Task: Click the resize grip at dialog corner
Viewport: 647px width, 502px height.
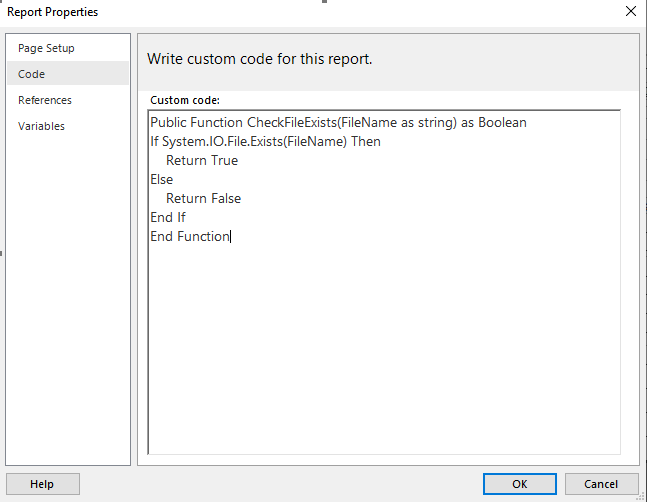Action: [x=641, y=496]
